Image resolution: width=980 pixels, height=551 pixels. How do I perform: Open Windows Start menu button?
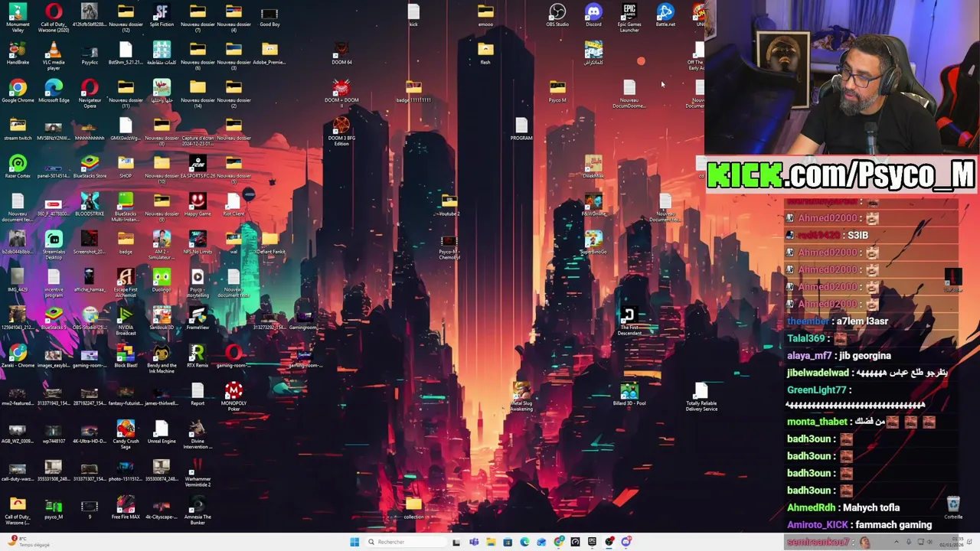(x=354, y=542)
